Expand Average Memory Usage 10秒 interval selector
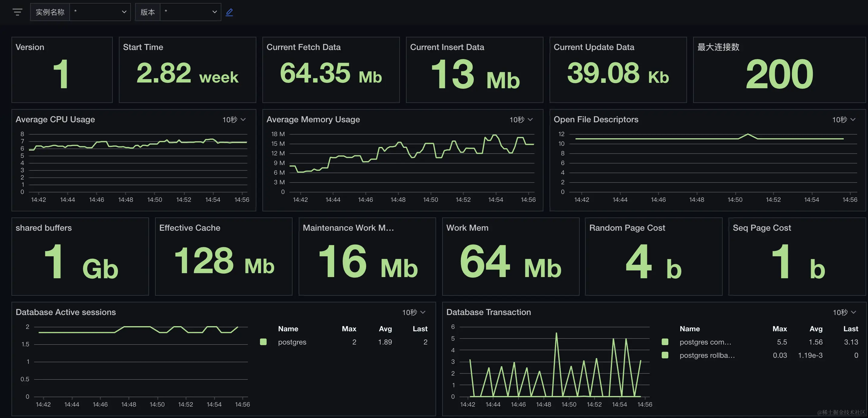 coord(521,120)
